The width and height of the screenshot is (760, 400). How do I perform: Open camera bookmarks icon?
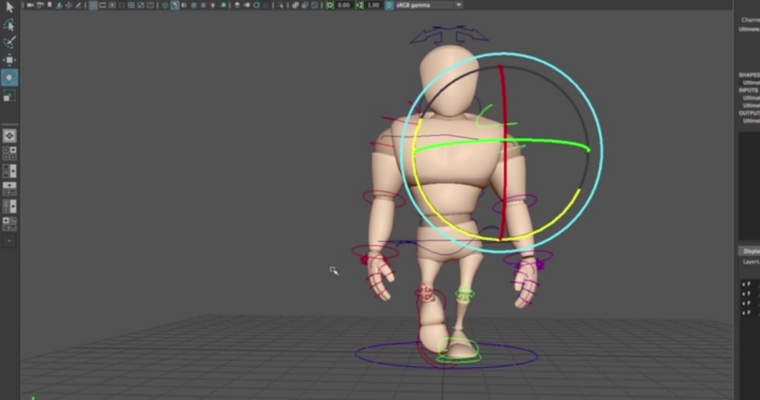click(x=49, y=5)
